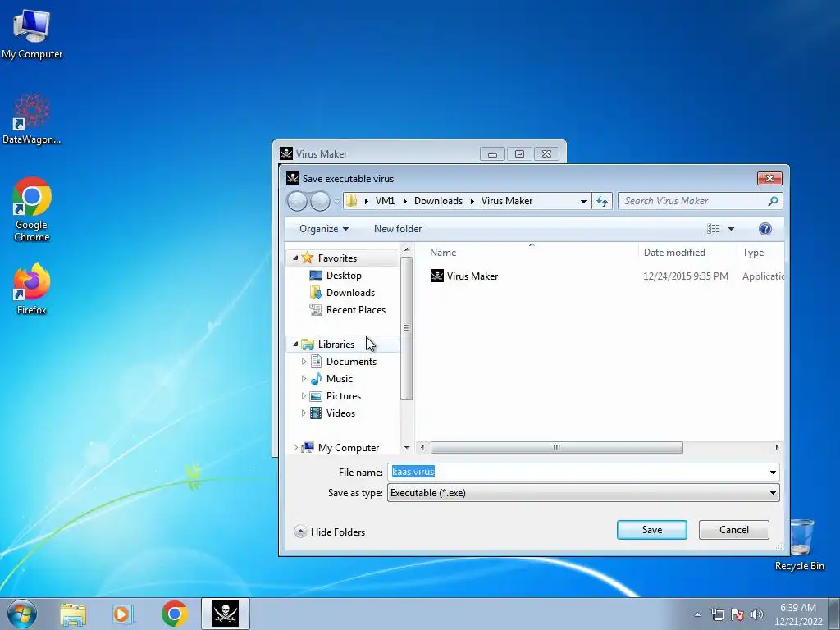Click the horizontal scrollbar thumb in file list
Viewport: 840px width, 630px height.
pos(557,447)
